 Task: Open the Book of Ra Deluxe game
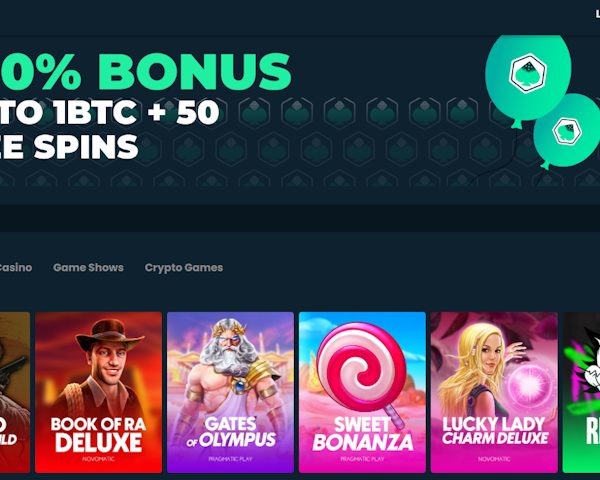click(98, 392)
